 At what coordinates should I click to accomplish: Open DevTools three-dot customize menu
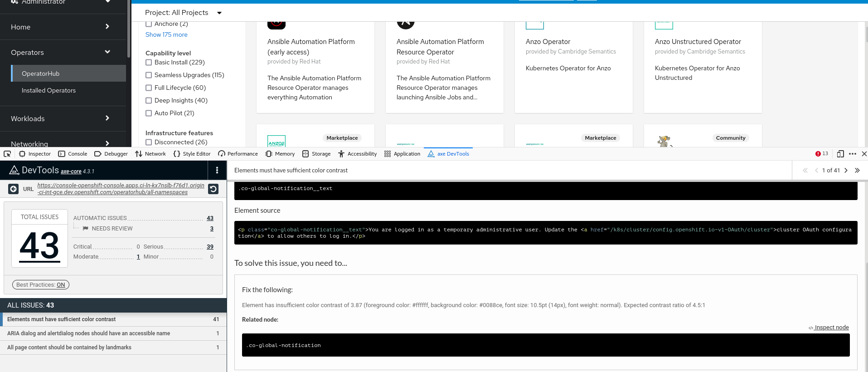point(853,154)
